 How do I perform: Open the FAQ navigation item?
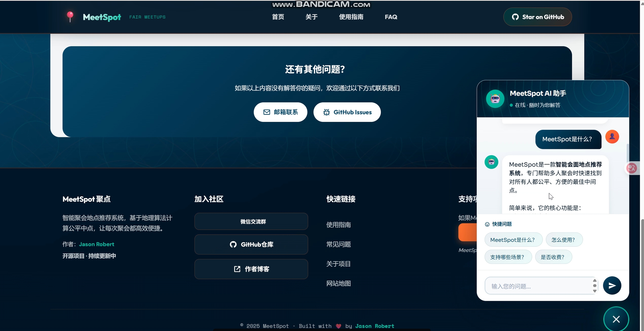[x=390, y=17]
